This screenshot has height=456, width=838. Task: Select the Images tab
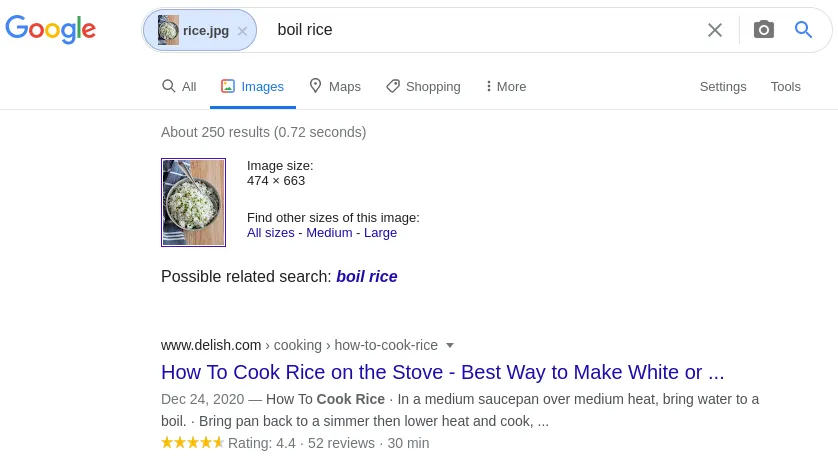253,87
